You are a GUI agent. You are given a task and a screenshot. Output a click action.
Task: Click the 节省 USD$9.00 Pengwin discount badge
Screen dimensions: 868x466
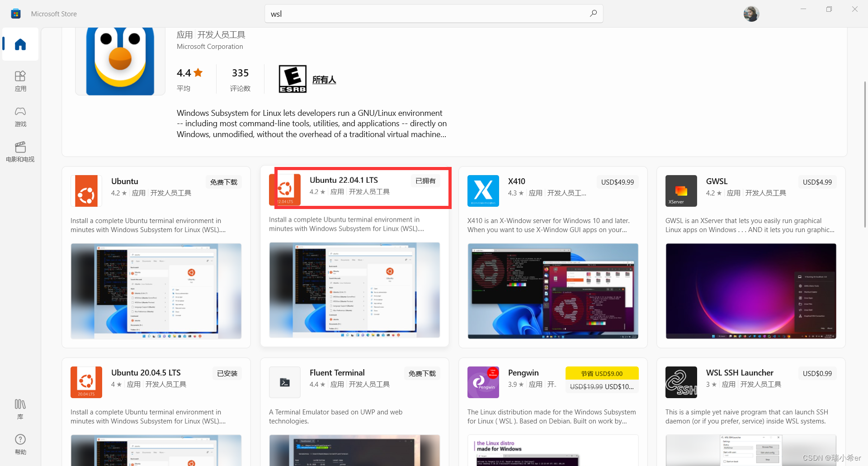pos(602,373)
